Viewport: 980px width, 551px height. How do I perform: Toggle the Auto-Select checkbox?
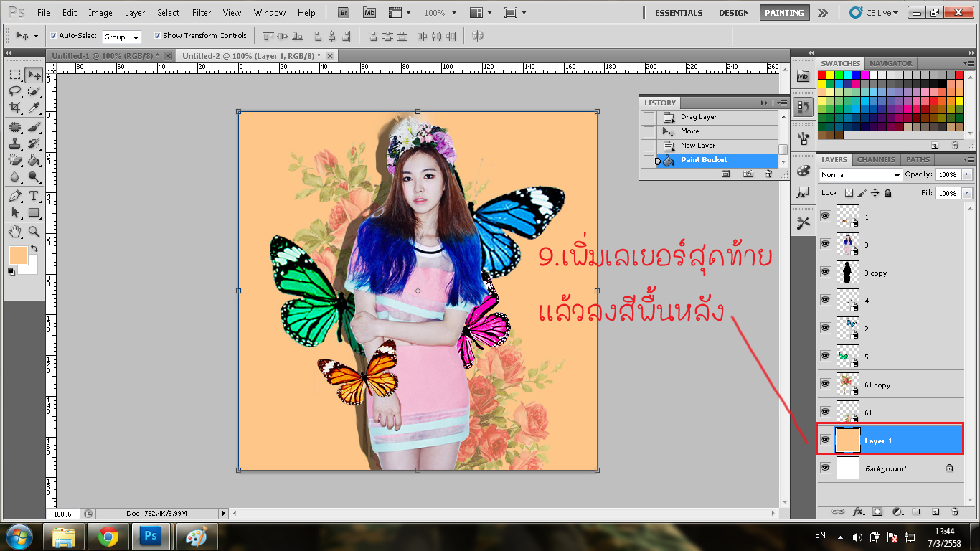click(x=53, y=36)
